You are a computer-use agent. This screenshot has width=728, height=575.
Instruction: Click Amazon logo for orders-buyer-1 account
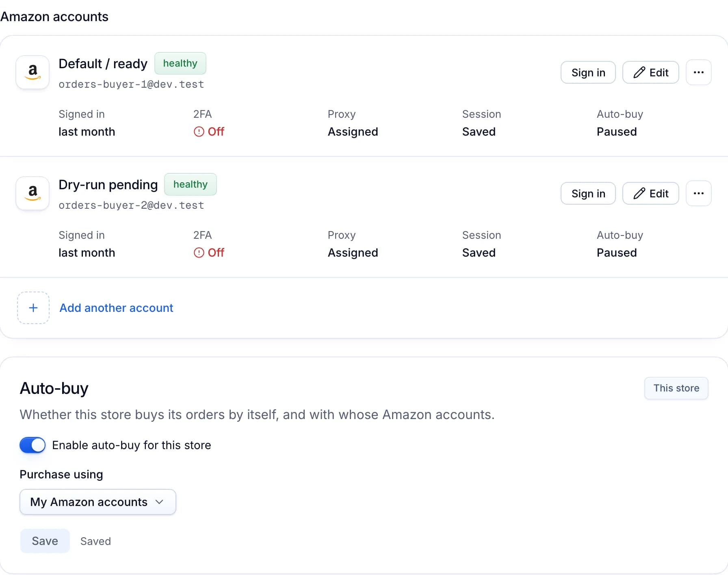32,72
